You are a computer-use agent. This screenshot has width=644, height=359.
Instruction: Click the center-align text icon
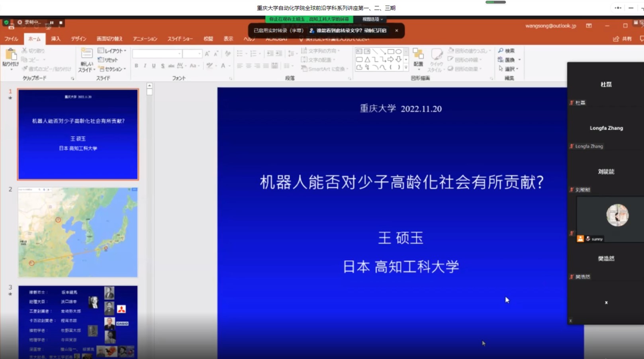click(x=249, y=66)
